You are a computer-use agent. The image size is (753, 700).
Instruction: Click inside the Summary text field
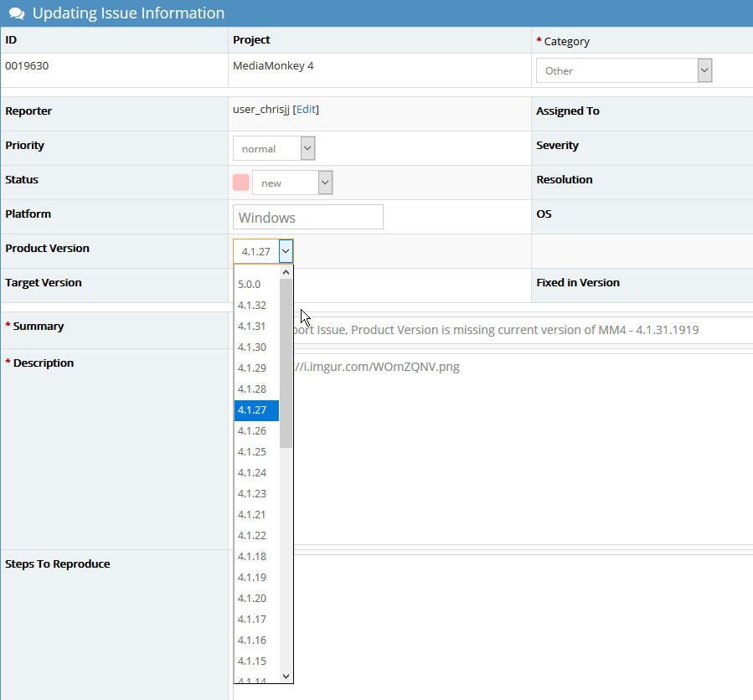[519, 330]
